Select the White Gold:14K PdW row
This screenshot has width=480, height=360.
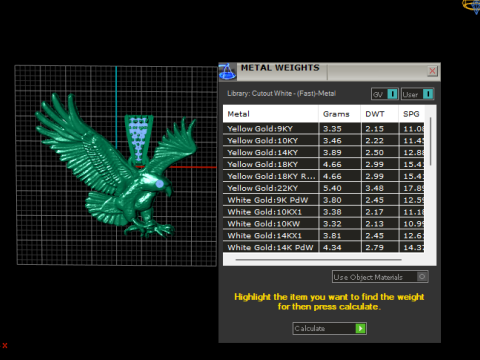(324, 247)
